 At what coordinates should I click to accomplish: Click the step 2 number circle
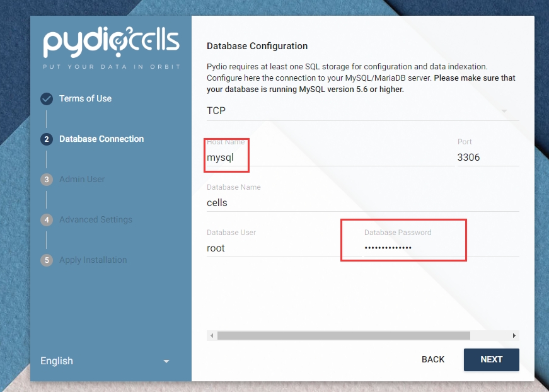click(47, 139)
